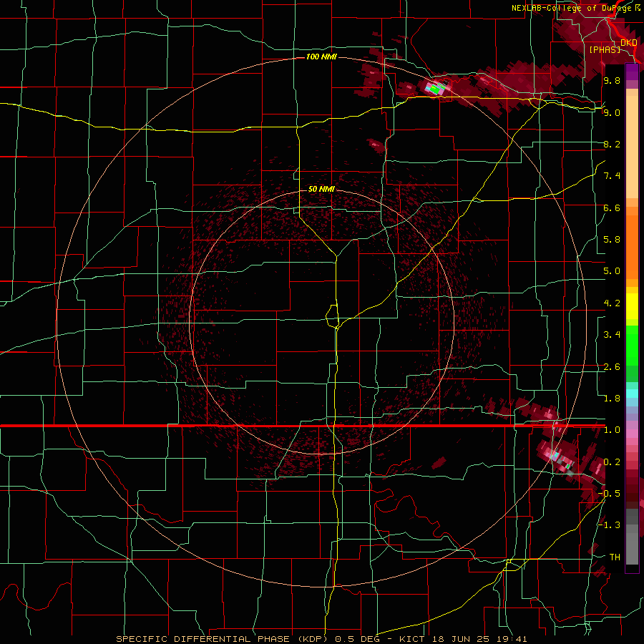Screen dimensions: 644x644
Task: Pick the bright green segment of the color bar
Action: [632, 345]
